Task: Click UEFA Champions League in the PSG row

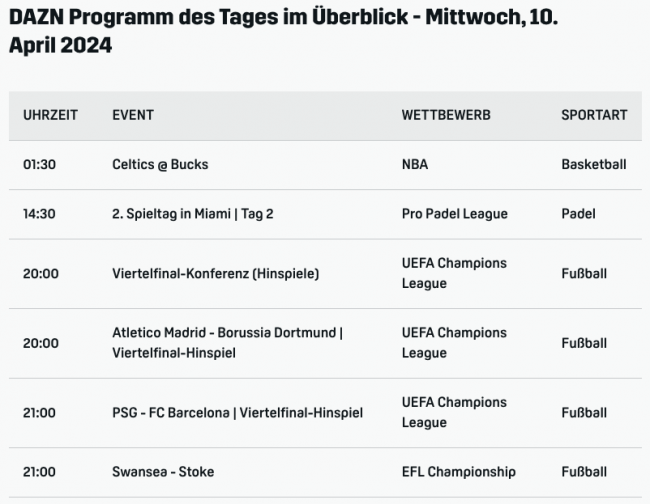Action: coord(454,412)
